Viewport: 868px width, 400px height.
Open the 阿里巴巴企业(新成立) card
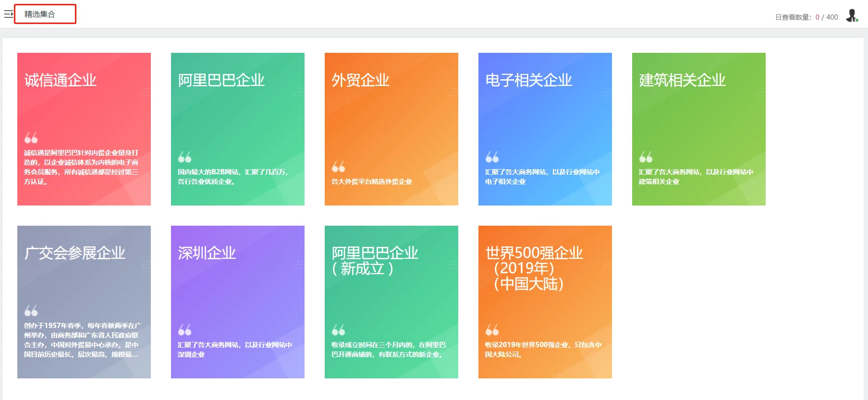(391, 302)
